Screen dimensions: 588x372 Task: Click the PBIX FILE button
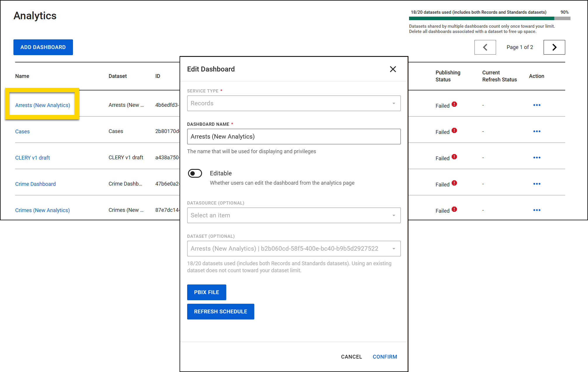pyautogui.click(x=206, y=292)
